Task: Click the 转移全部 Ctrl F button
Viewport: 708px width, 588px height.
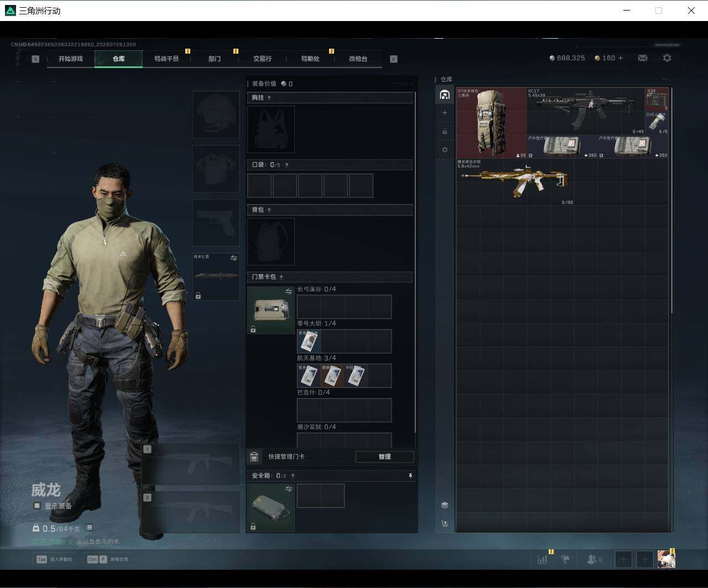Action: pos(108,559)
